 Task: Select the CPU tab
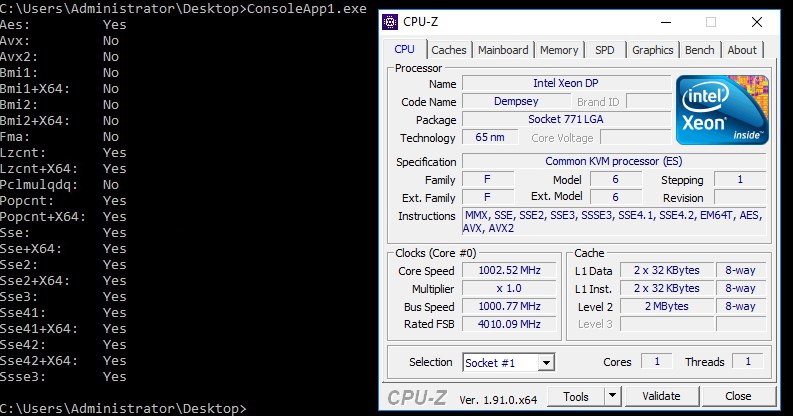[404, 49]
